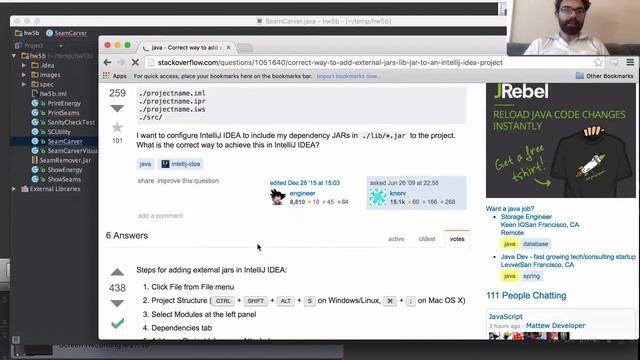Collapse the hw5b root folder in IntelliJ
Viewport: 640px width, 360px height.
(x=14, y=56)
